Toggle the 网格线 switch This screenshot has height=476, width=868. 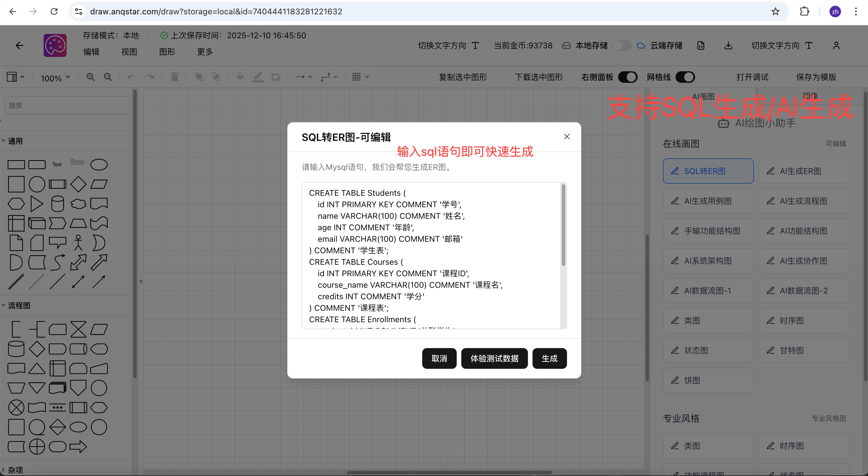pos(685,77)
